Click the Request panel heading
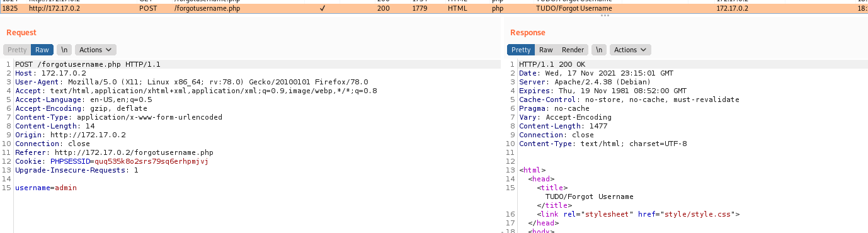Viewport: 868px width, 233px height. point(21,33)
